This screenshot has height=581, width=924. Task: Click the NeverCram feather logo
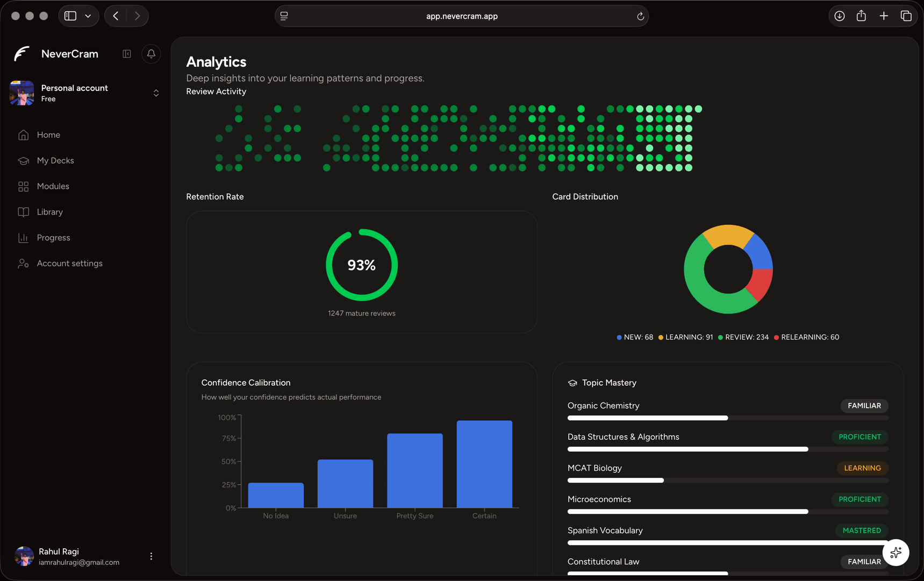pyautogui.click(x=22, y=54)
